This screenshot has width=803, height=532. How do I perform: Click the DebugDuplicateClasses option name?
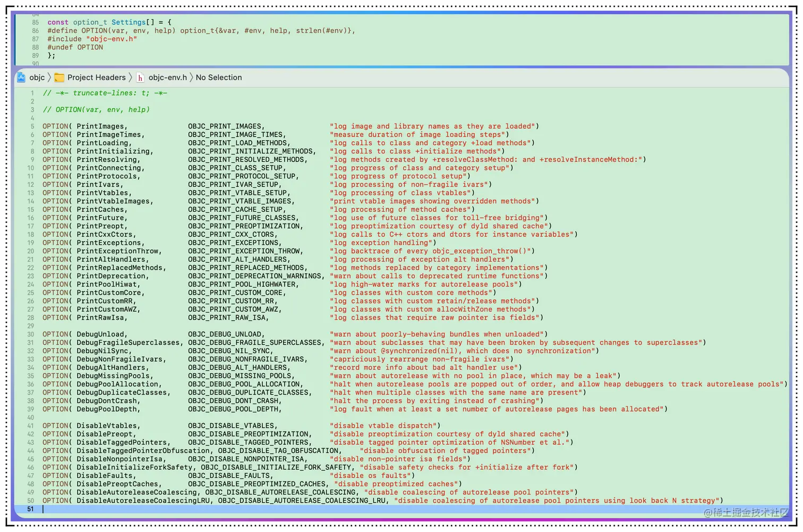(122, 392)
